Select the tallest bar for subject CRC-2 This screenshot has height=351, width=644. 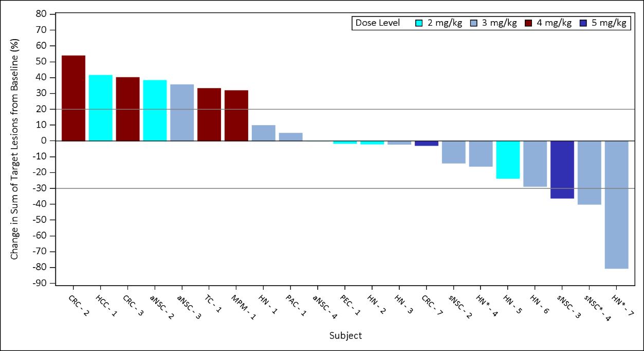74,98
